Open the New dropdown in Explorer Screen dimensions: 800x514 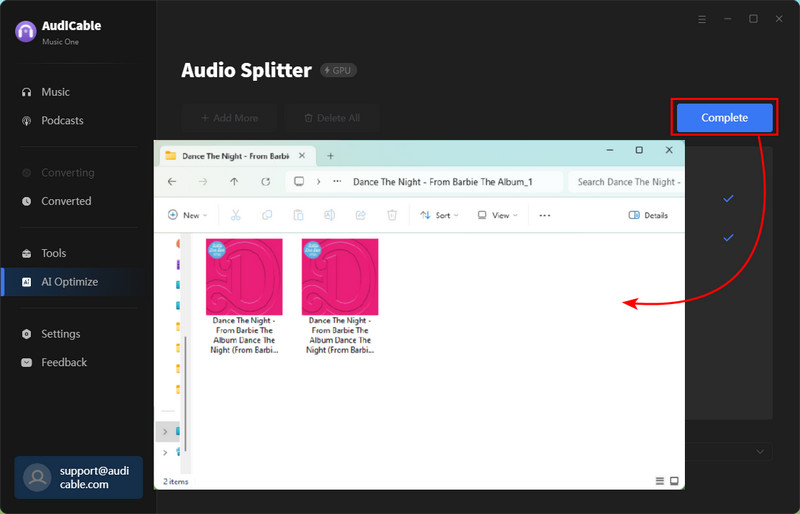click(x=187, y=215)
